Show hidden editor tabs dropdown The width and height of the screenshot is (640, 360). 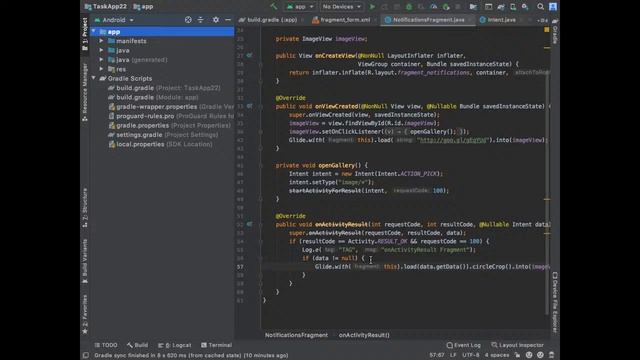click(542, 20)
